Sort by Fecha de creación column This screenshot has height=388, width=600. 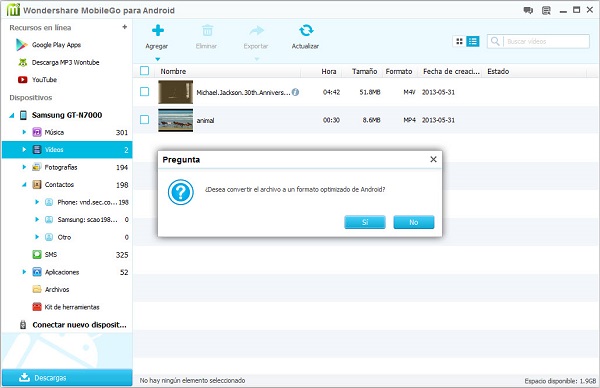452,71
